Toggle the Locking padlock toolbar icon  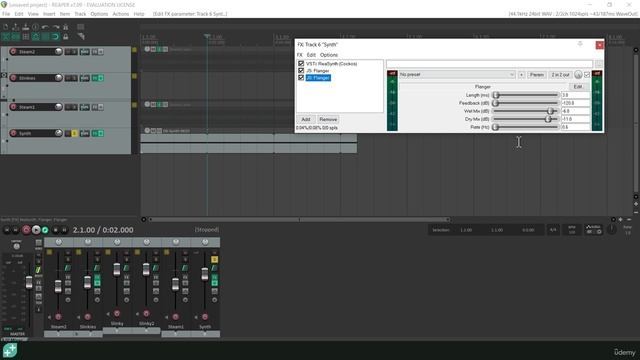[65, 37]
